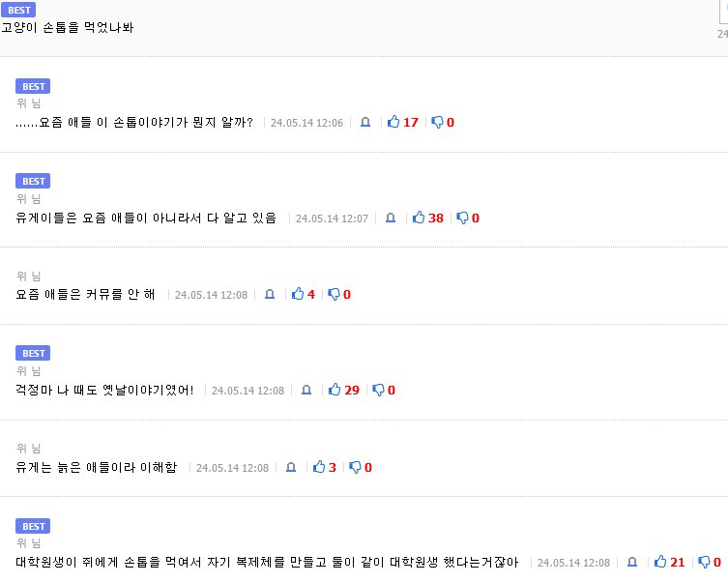
Task: Click the username above '유게이들은 요즘 애들이' comment
Action: pyautogui.click(x=29, y=199)
